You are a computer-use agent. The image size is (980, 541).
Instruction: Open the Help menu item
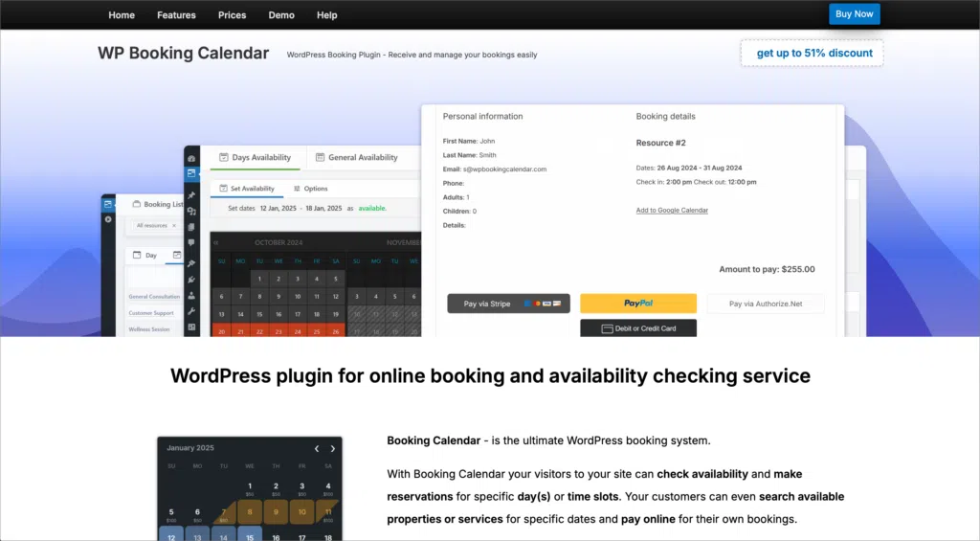(327, 15)
